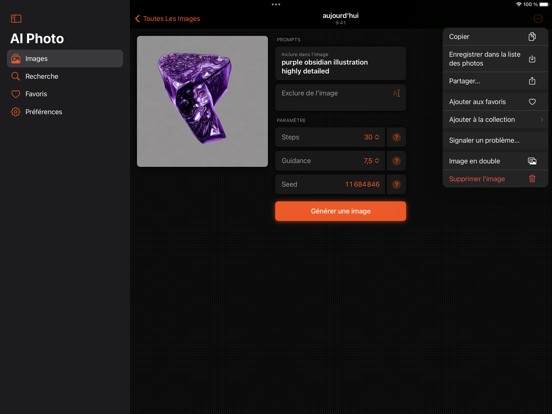Open help for Steps parameter
Screen dimensions: 552x414
click(396, 137)
